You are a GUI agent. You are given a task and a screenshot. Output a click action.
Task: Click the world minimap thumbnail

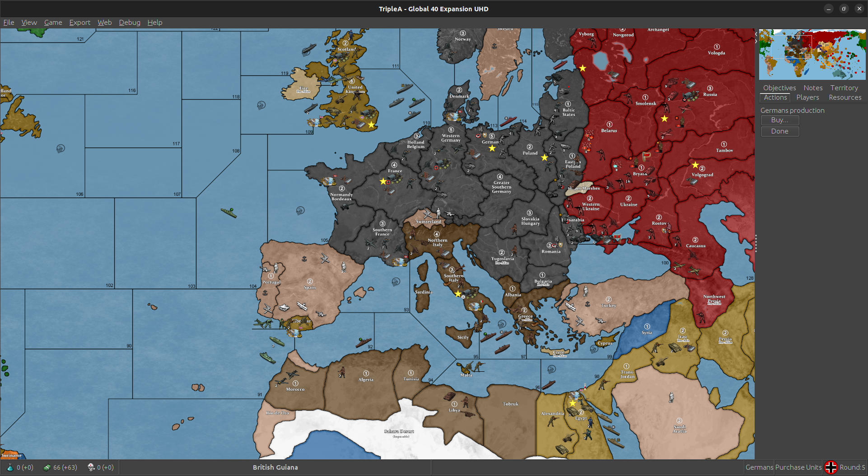[x=812, y=55]
